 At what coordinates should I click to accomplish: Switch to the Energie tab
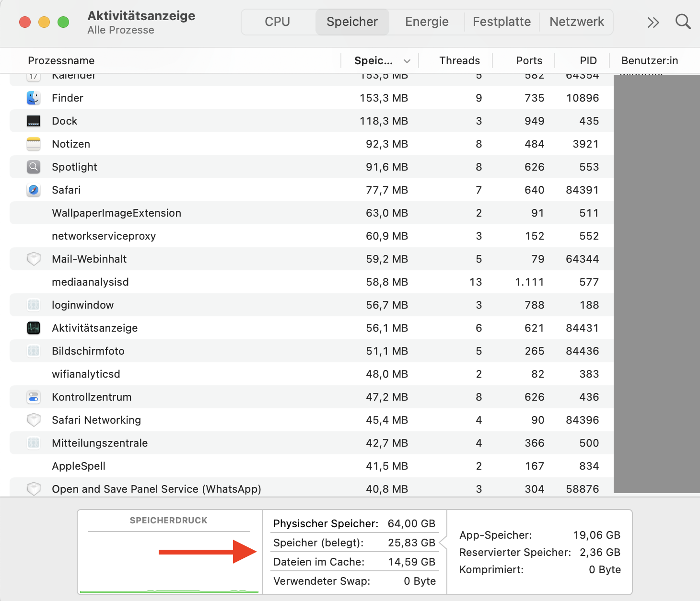coord(427,22)
